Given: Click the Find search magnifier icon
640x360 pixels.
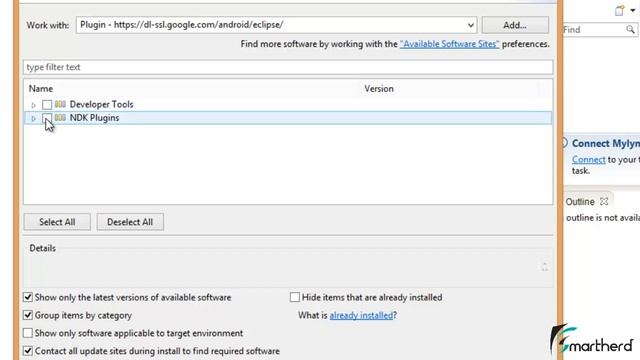Looking at the screenshot, I should (630, 29).
